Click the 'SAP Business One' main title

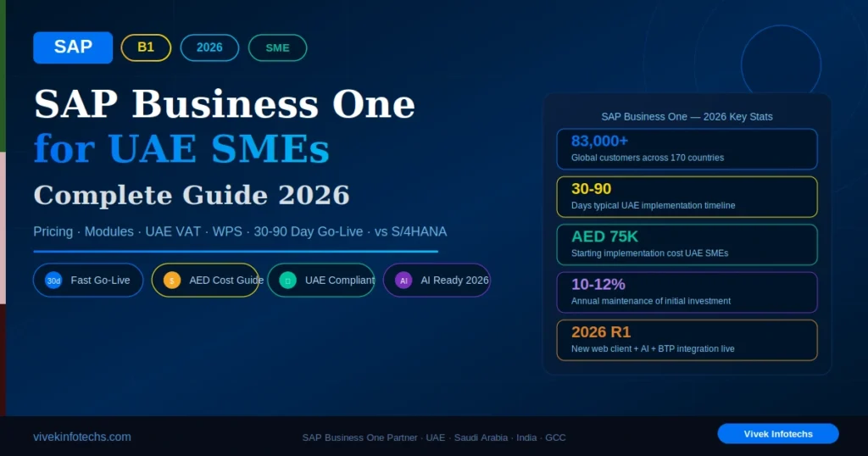coord(224,104)
